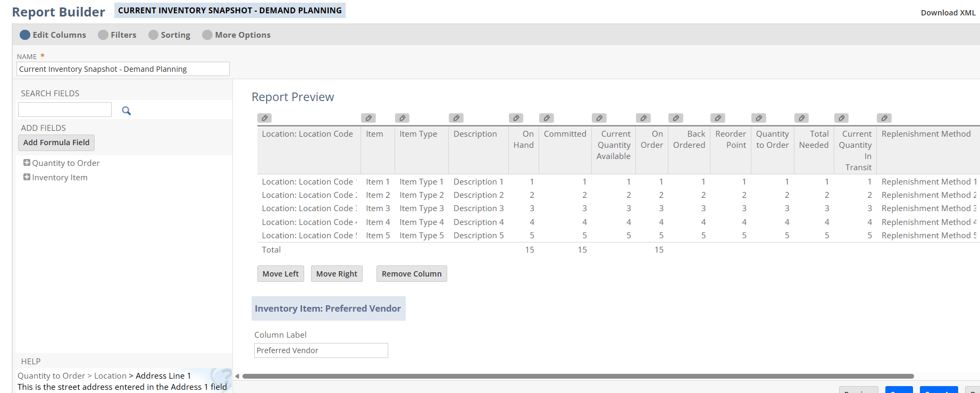Click the Description 2 cell

pyautogui.click(x=479, y=195)
